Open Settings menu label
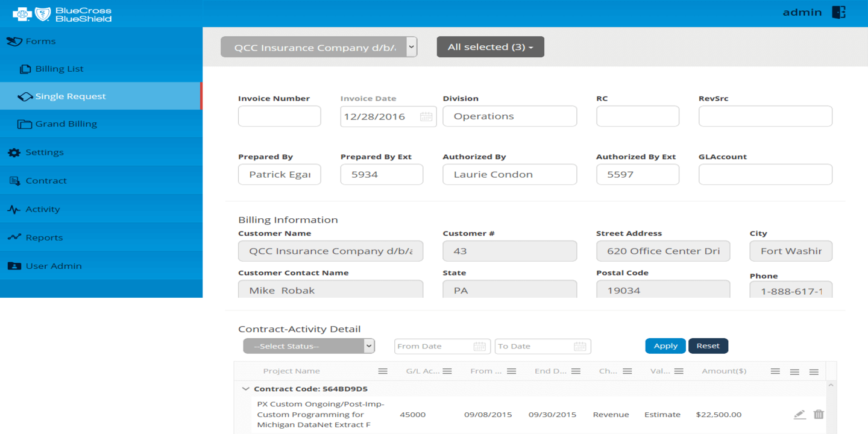 45,153
